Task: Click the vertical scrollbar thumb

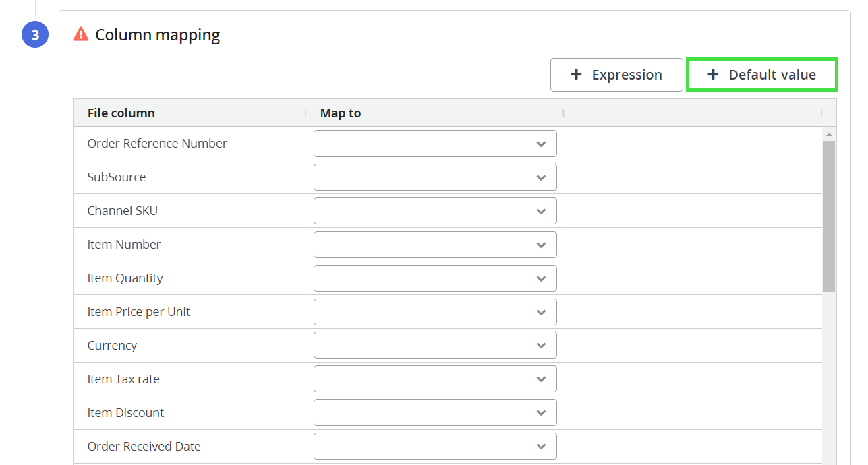Action: 829,216
